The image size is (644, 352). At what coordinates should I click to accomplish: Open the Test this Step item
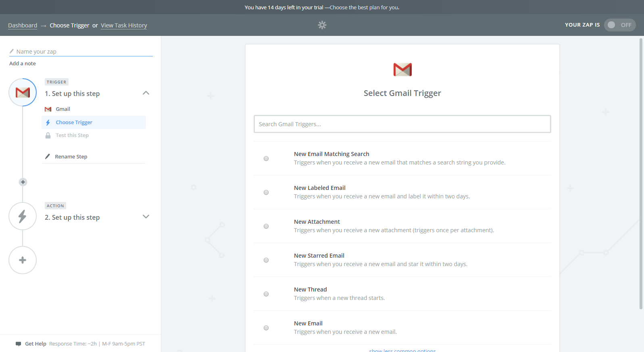tap(94, 135)
